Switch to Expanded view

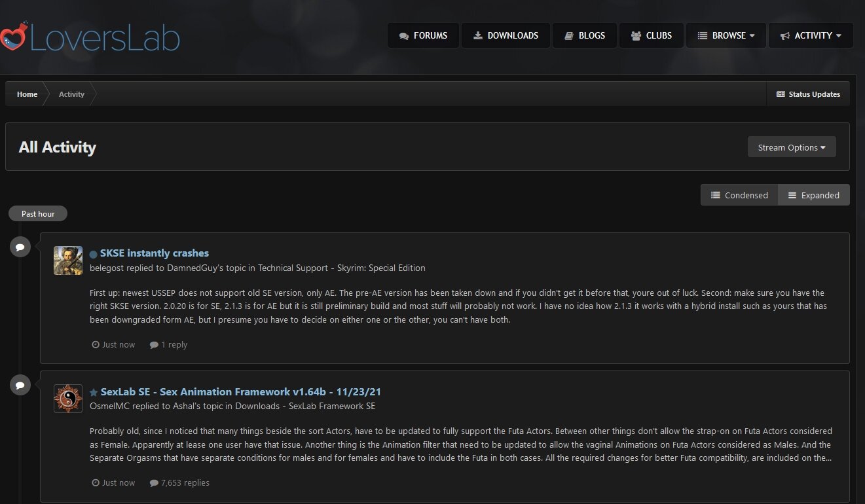(x=814, y=195)
